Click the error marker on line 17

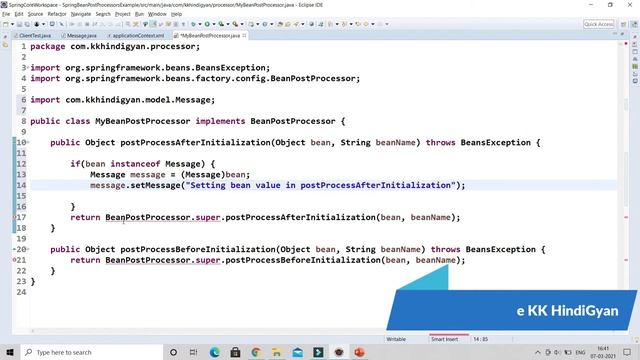point(15,217)
